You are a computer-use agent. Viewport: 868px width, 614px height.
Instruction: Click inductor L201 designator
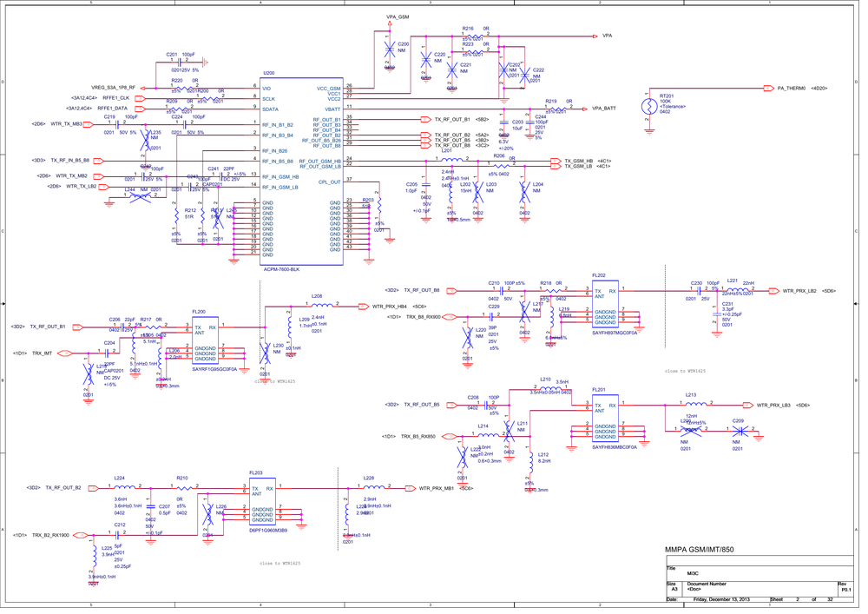point(447,150)
